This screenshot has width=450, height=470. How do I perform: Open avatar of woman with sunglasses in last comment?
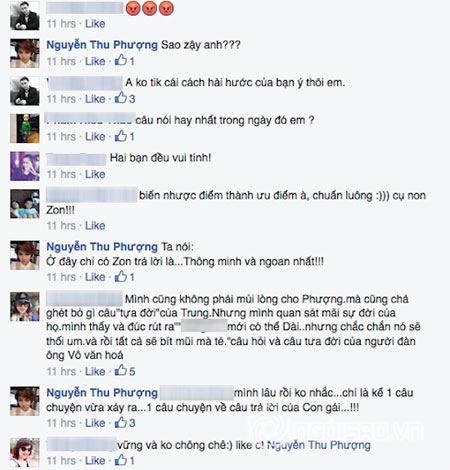coord(25,453)
